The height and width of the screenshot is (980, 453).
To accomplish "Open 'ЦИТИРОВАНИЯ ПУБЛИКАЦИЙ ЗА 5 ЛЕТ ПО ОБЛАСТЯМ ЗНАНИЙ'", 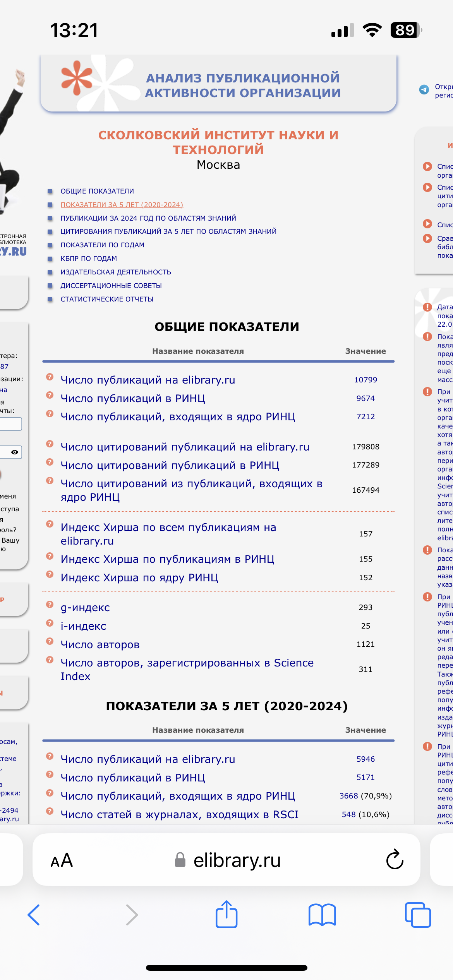I will (x=168, y=231).
